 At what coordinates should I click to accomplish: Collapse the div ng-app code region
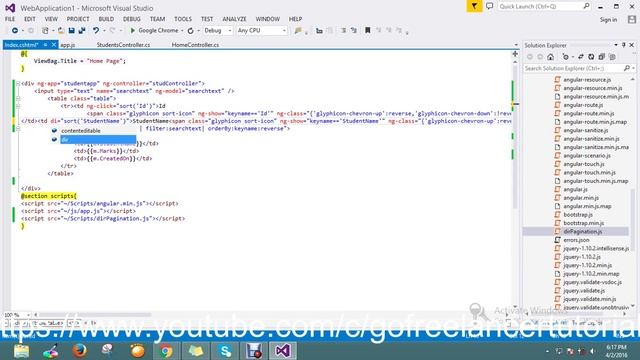tap(18, 83)
